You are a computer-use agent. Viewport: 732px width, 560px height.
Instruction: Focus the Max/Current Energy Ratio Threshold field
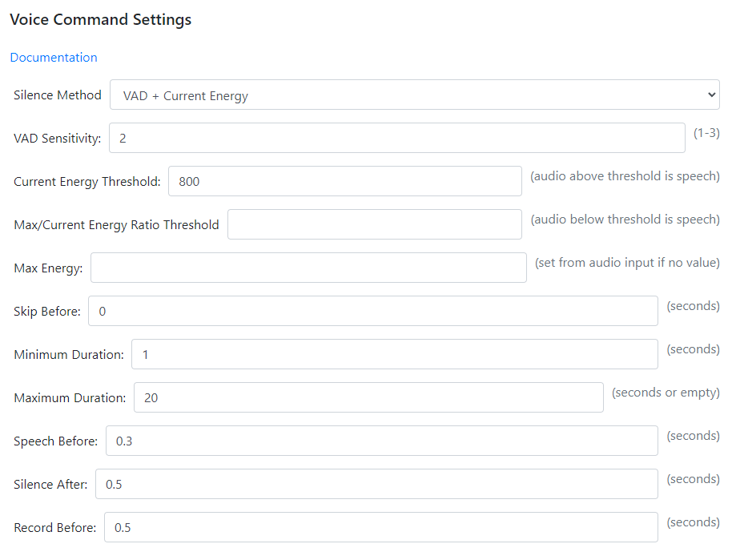click(x=375, y=224)
